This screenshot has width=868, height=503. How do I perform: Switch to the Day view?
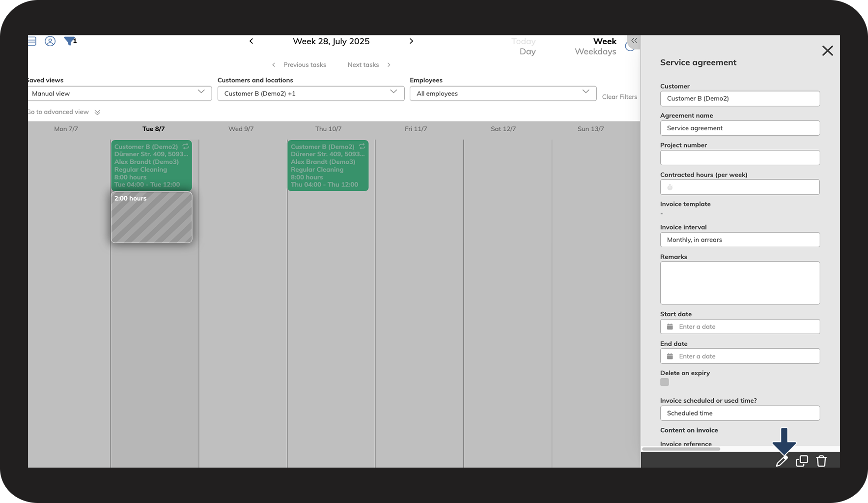(x=528, y=52)
